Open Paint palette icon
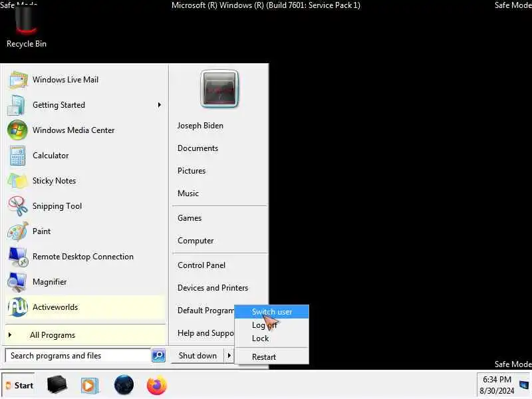The width and height of the screenshot is (532, 399). coord(18,231)
